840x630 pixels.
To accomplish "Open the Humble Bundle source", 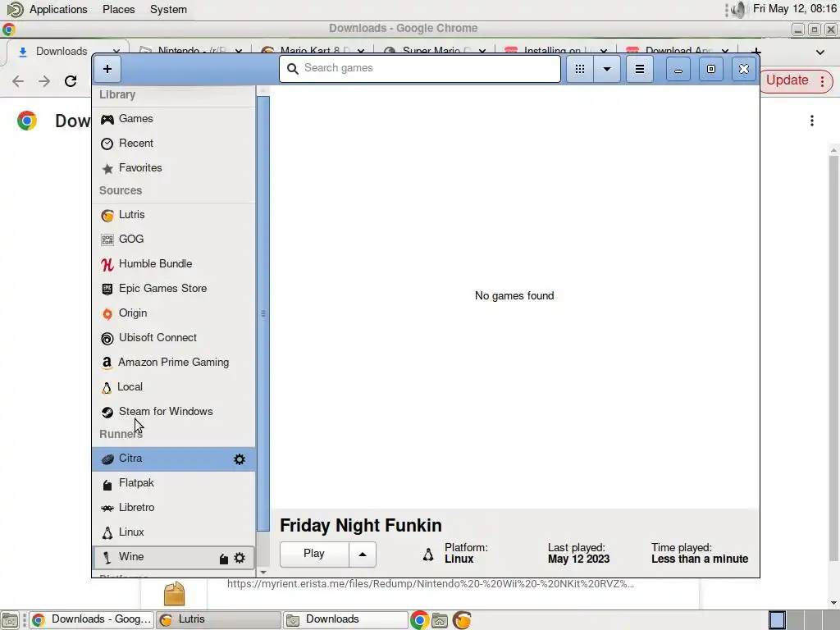I will pyautogui.click(x=174, y=264).
